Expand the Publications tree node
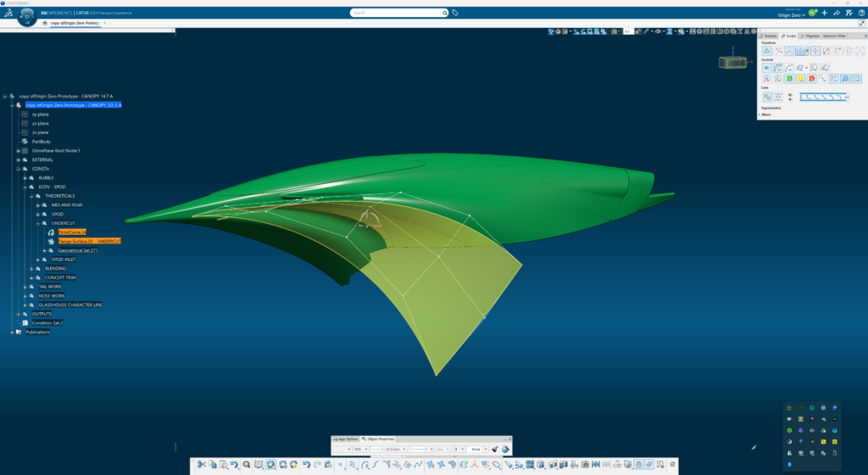This screenshot has height=475, width=868. [12, 332]
